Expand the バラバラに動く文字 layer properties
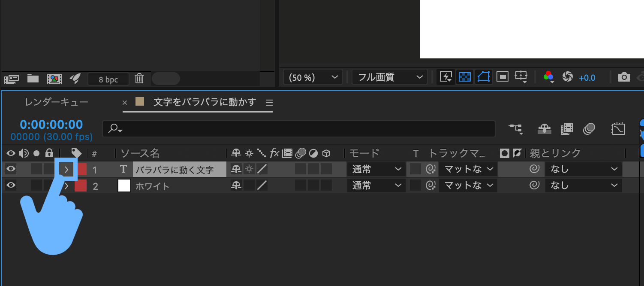This screenshot has height=286, width=644. click(66, 170)
